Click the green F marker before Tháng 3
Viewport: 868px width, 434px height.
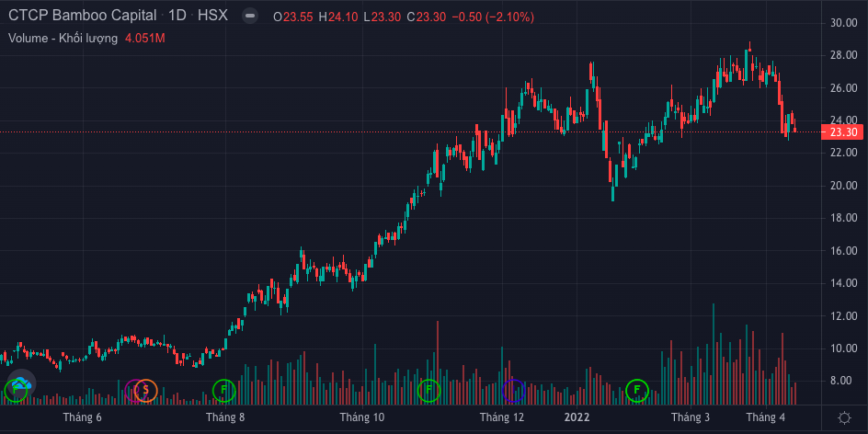pos(635,390)
